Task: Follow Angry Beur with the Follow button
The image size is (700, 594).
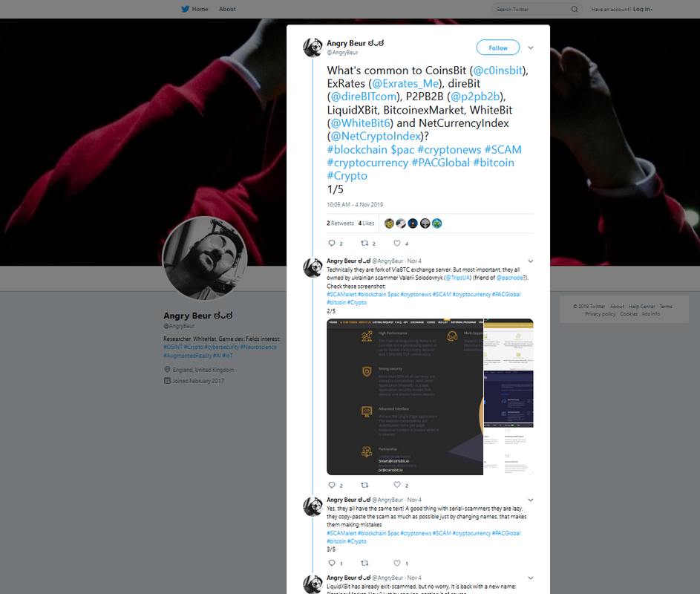Action: point(498,48)
